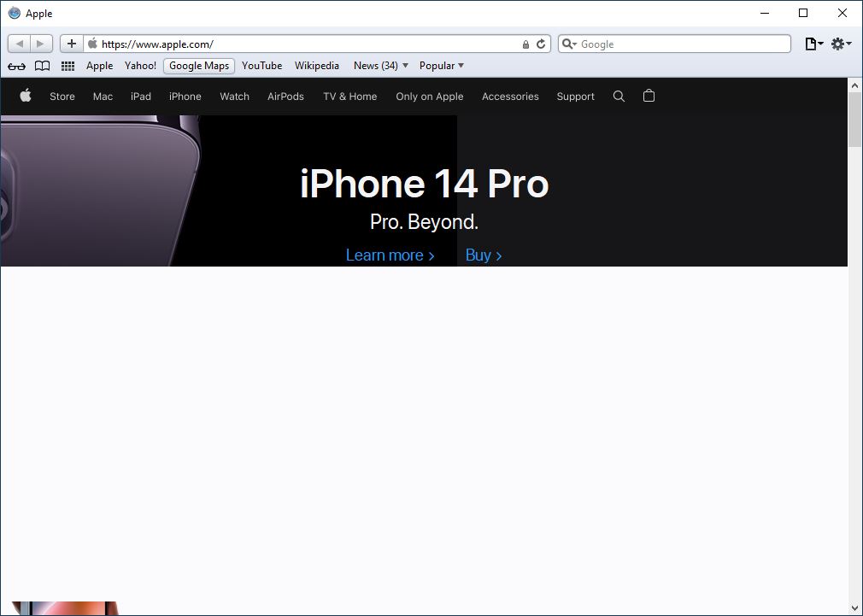The width and height of the screenshot is (863, 616).
Task: Go back to the previous page
Action: pos(20,44)
